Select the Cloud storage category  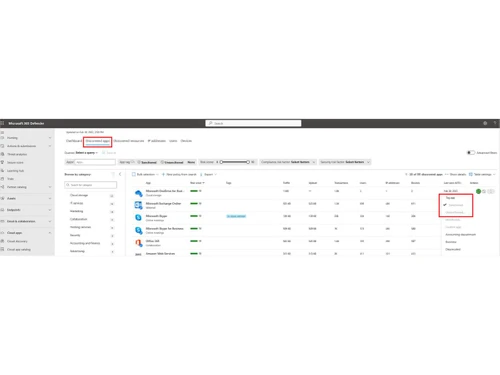[79, 195]
